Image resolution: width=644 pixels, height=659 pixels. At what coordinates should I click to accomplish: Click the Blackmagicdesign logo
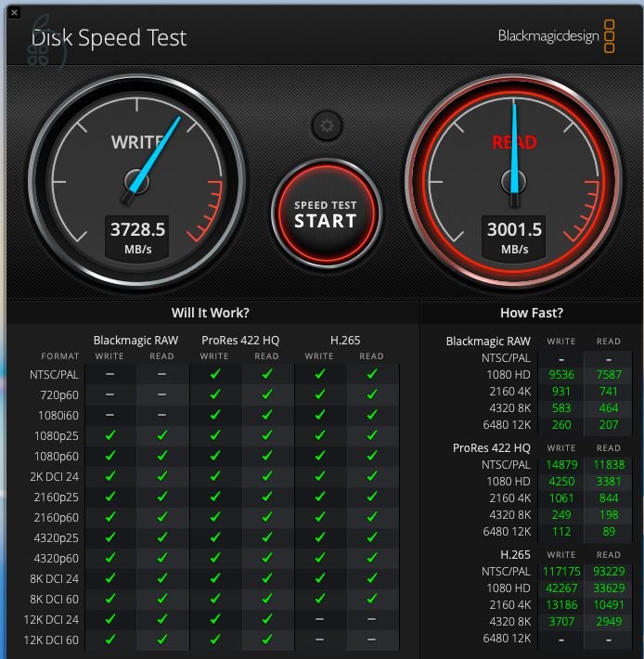click(x=556, y=36)
